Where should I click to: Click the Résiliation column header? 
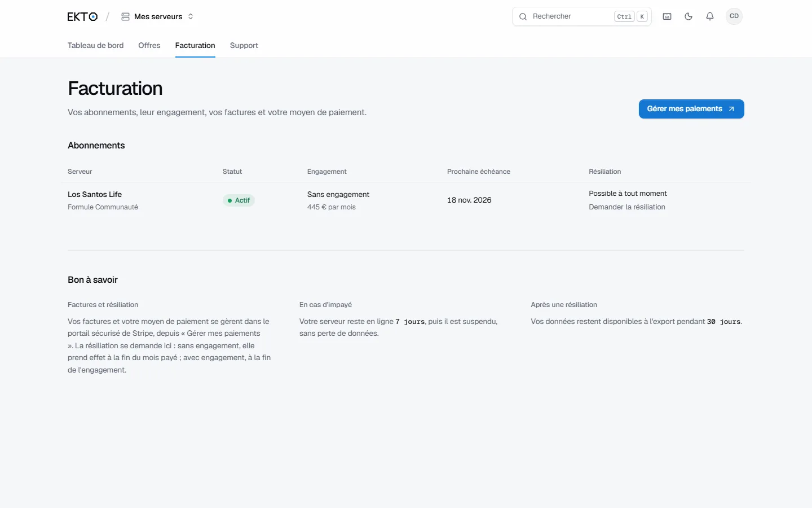pyautogui.click(x=605, y=172)
